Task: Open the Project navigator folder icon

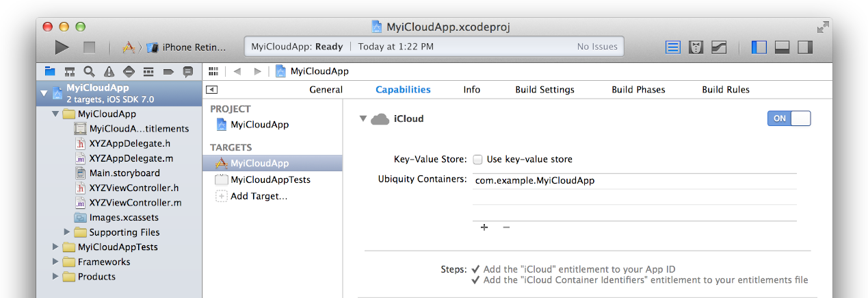Action: [50, 71]
